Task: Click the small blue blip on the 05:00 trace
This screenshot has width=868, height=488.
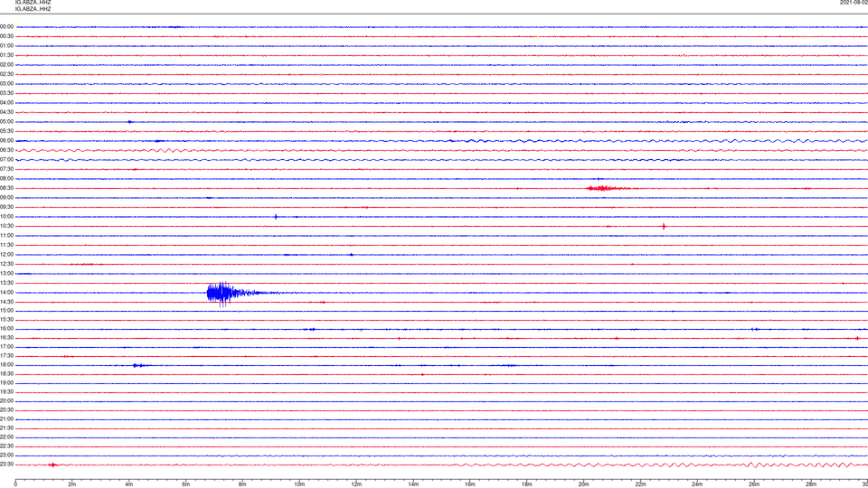Action: tap(130, 122)
